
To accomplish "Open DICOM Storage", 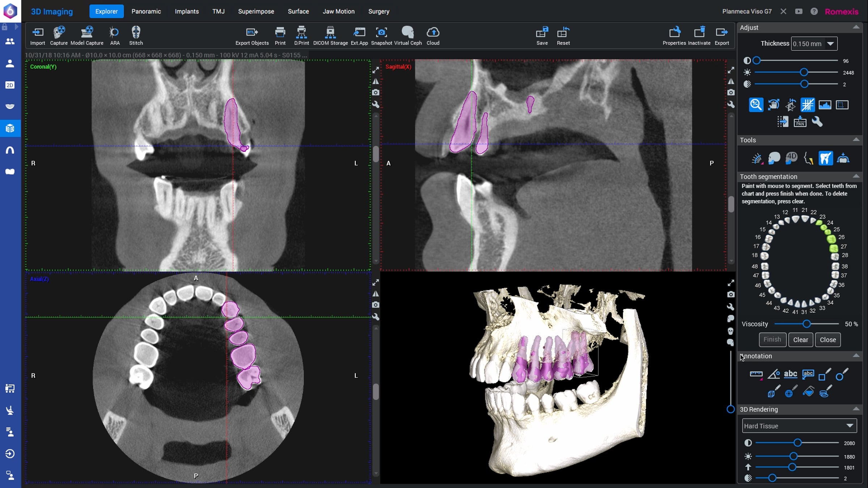I will point(330,35).
